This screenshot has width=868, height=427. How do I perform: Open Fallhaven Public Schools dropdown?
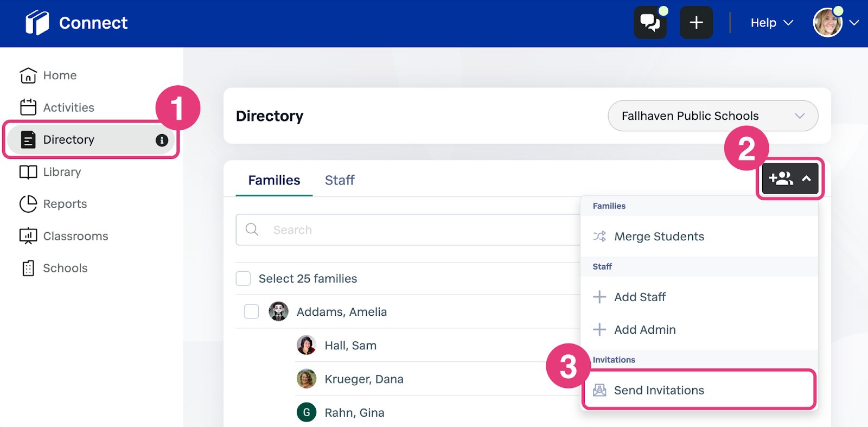(x=713, y=116)
